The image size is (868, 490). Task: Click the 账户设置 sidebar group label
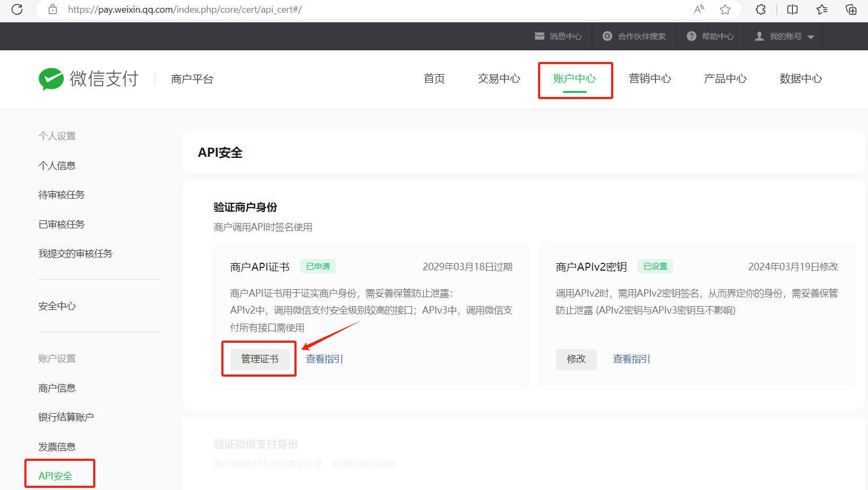[x=57, y=359]
